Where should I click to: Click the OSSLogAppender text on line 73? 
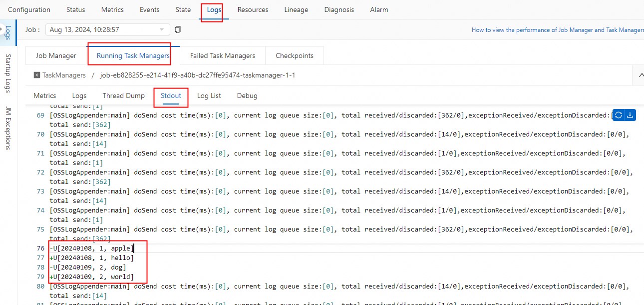[x=90, y=191]
